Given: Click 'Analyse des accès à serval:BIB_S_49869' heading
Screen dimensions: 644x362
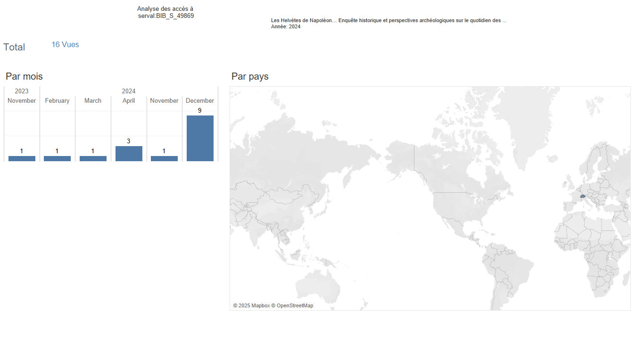Looking at the screenshot, I should [165, 12].
